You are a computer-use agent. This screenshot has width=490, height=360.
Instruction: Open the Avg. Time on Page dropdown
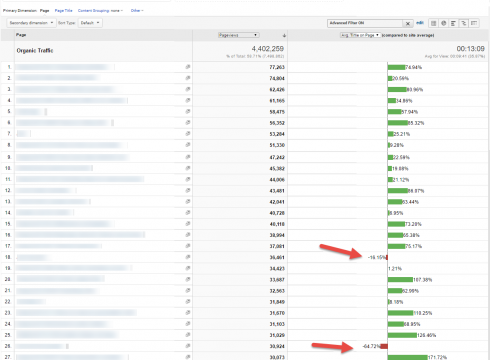pos(360,35)
